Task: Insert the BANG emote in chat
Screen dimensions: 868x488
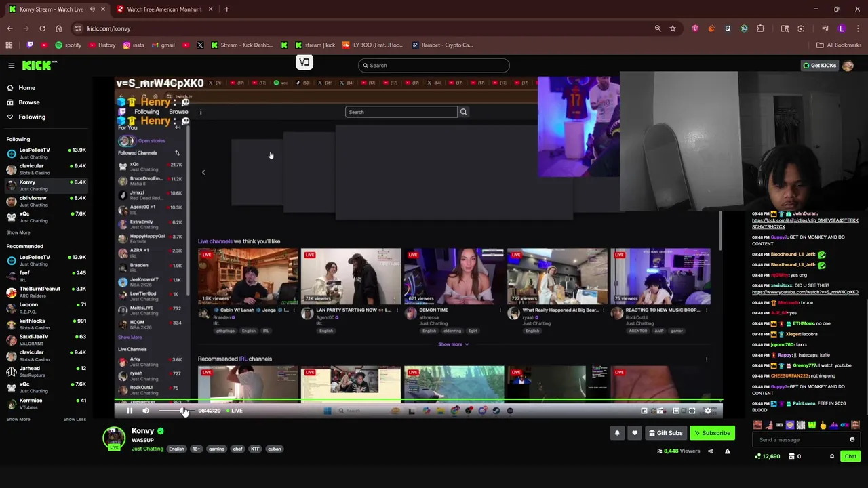Action: tap(801, 426)
